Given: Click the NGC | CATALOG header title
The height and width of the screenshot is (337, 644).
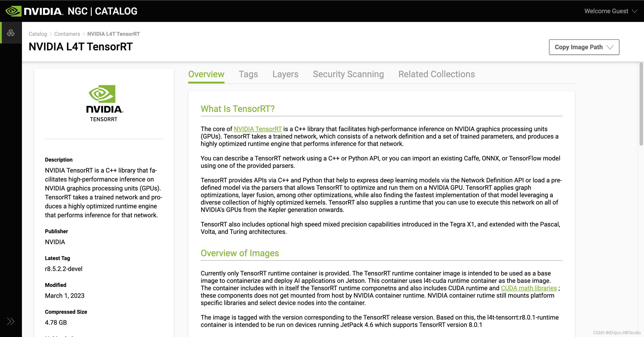Looking at the screenshot, I should 102,11.
